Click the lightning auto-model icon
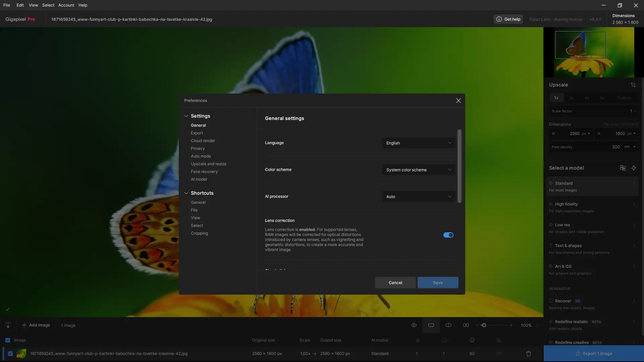 pyautogui.click(x=634, y=168)
